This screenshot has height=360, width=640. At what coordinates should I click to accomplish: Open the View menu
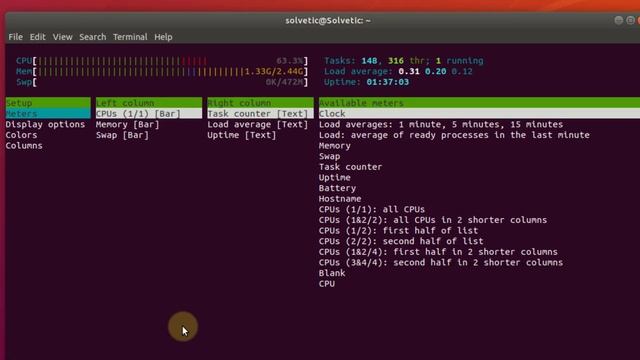[x=62, y=37]
